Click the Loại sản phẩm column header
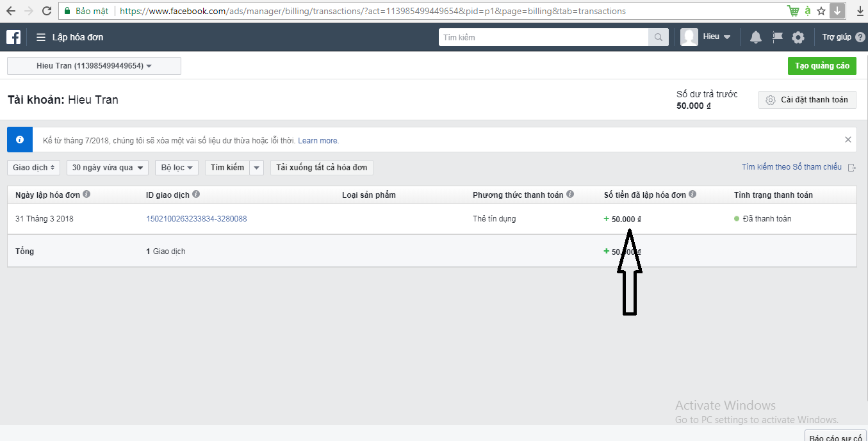Viewport: 868px width, 441px height. coord(369,195)
